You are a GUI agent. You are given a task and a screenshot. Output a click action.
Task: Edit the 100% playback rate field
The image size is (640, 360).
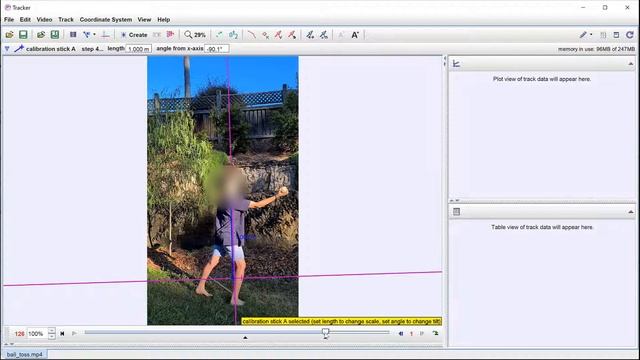click(37, 333)
